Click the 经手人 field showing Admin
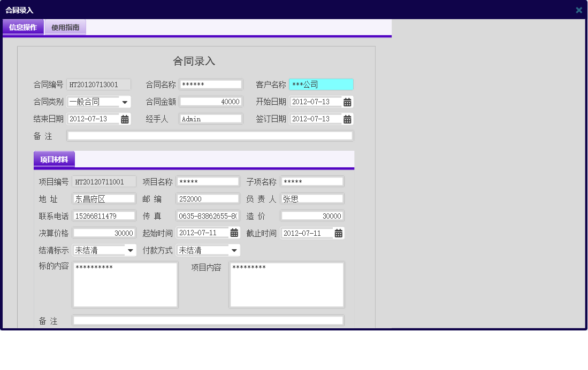This screenshot has height=370, width=588. coord(211,119)
